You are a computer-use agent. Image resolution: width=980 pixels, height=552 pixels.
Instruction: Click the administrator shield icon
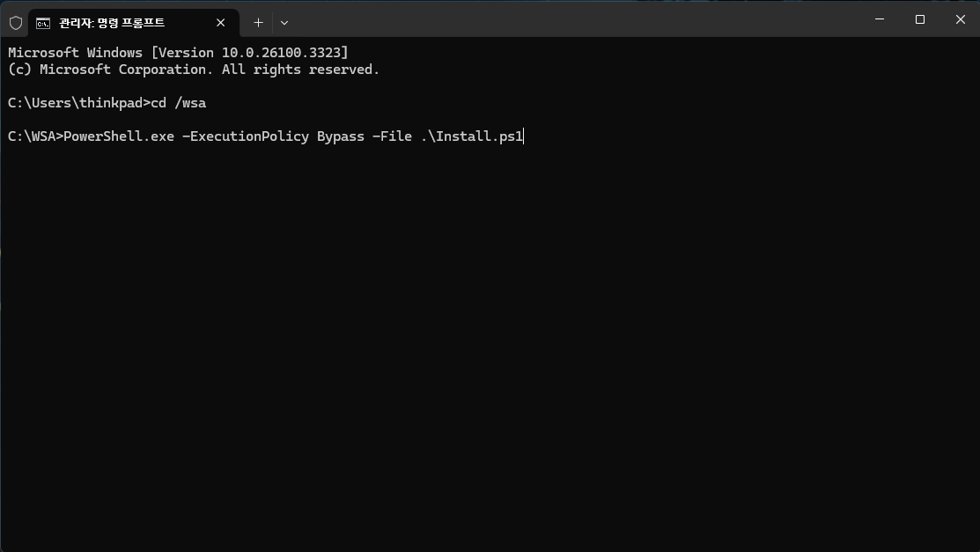15,22
